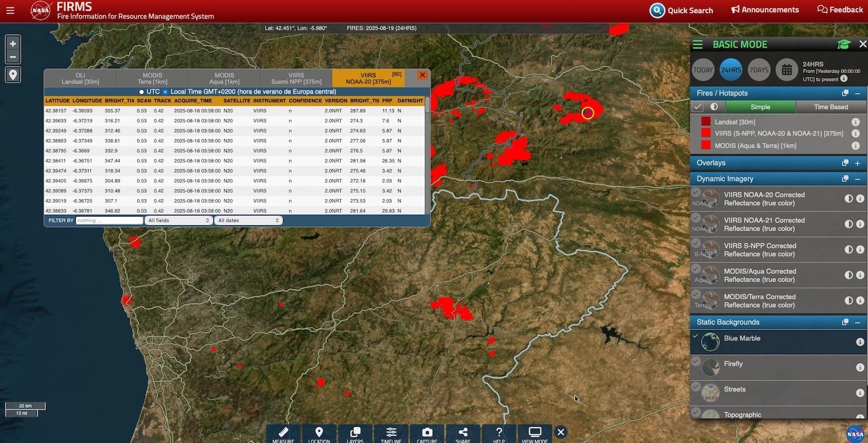This screenshot has width=868, height=443.
Task: Enable the MODIS/Aqua Corrected Reflectance layer
Action: pos(696,269)
